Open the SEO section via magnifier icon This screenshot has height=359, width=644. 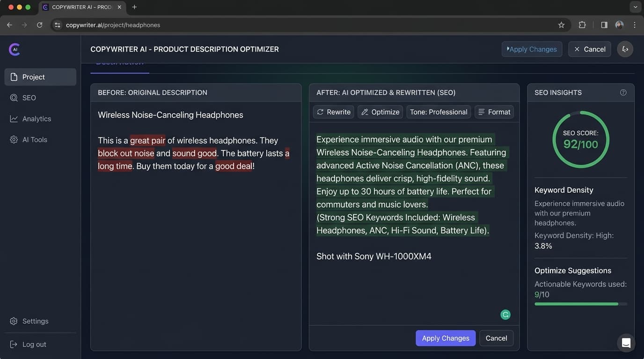tap(15, 98)
